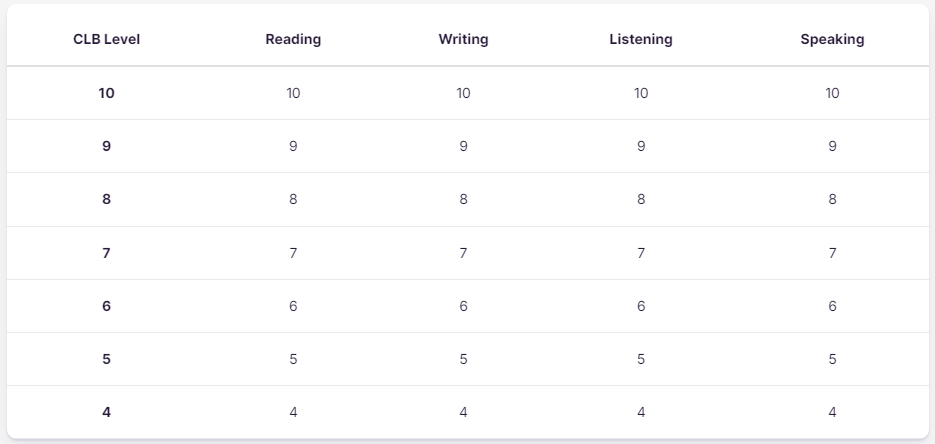Select the Speaking score 7 cell

point(832,253)
